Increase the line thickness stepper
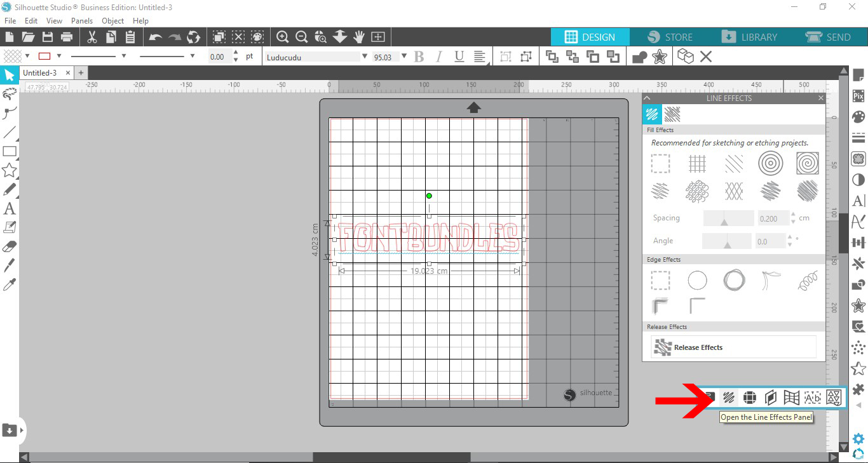The height and width of the screenshot is (463, 868). pyautogui.click(x=236, y=53)
